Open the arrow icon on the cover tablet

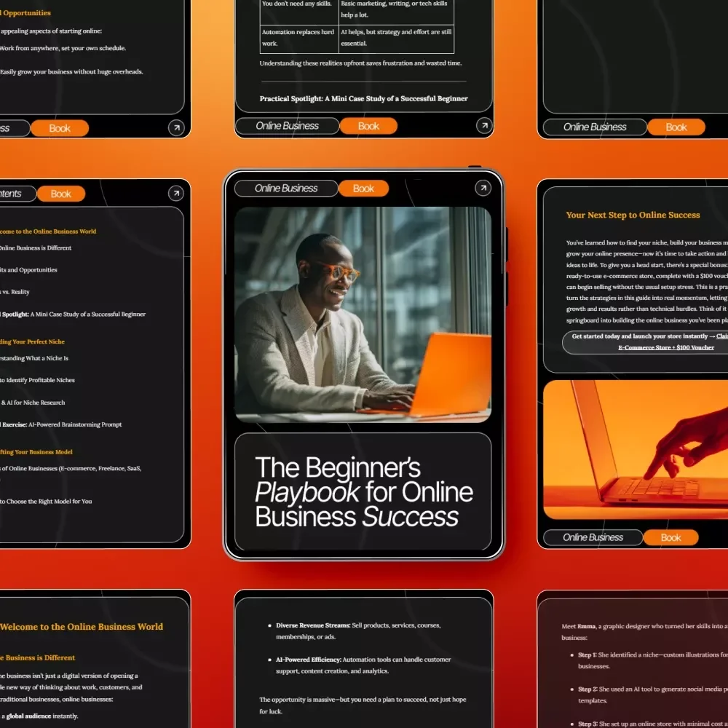(483, 188)
